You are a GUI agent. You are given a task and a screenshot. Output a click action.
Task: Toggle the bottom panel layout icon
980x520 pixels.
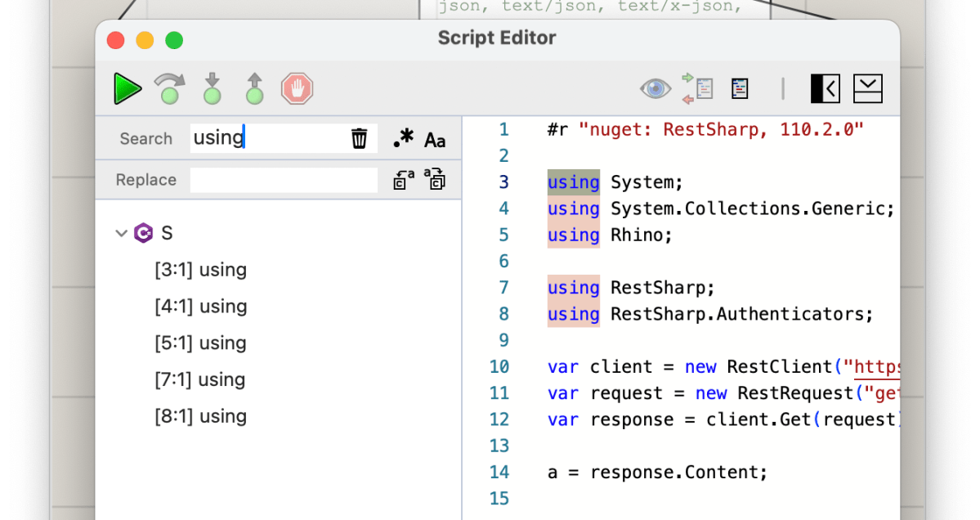(x=867, y=89)
